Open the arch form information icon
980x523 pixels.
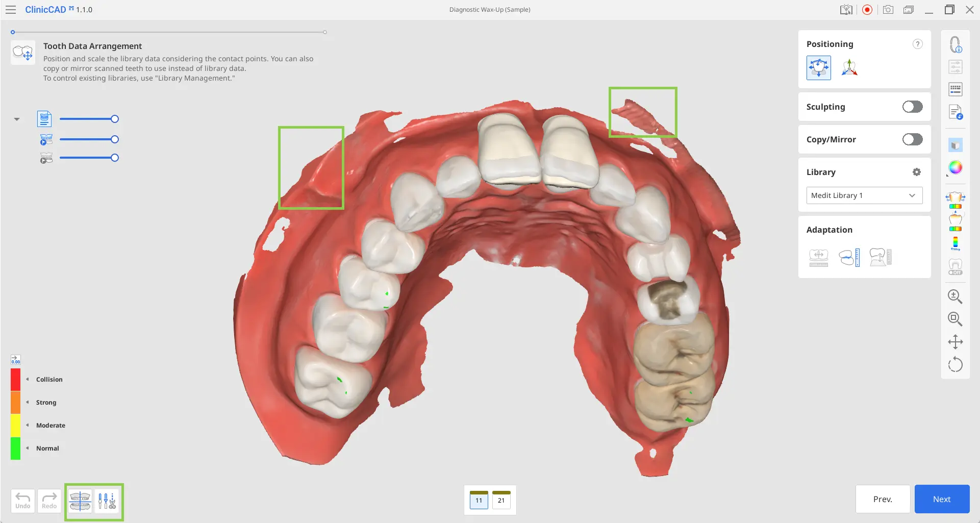(956, 45)
